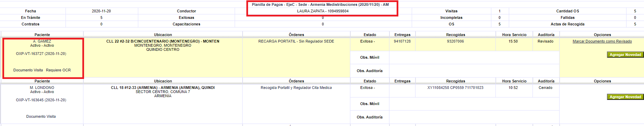Select conductor LAURA ZAPATA - 1094959804

(x=323, y=11)
